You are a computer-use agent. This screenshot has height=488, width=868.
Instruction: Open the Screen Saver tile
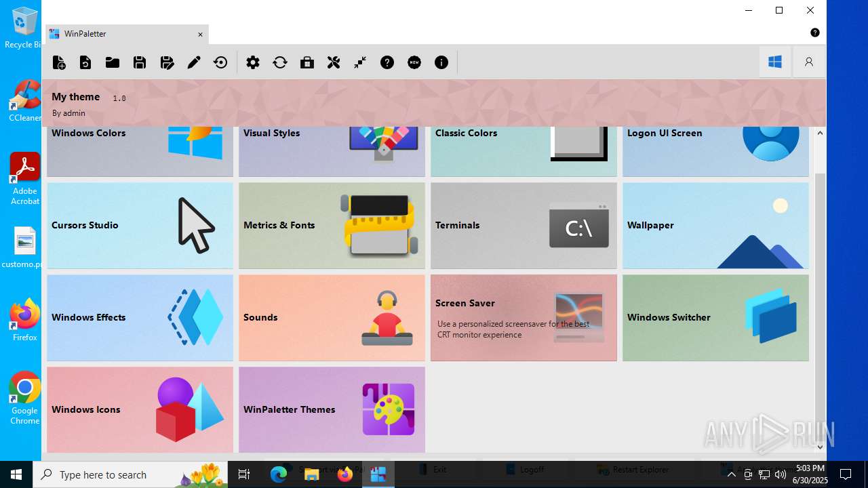tap(524, 318)
